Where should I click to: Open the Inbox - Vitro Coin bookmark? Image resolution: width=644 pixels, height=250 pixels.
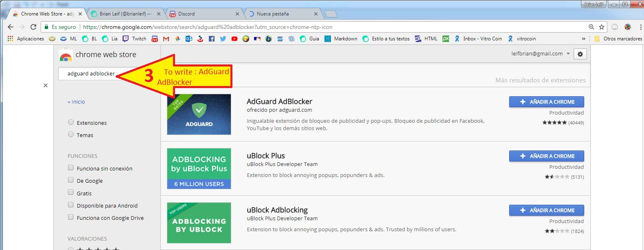coord(478,39)
